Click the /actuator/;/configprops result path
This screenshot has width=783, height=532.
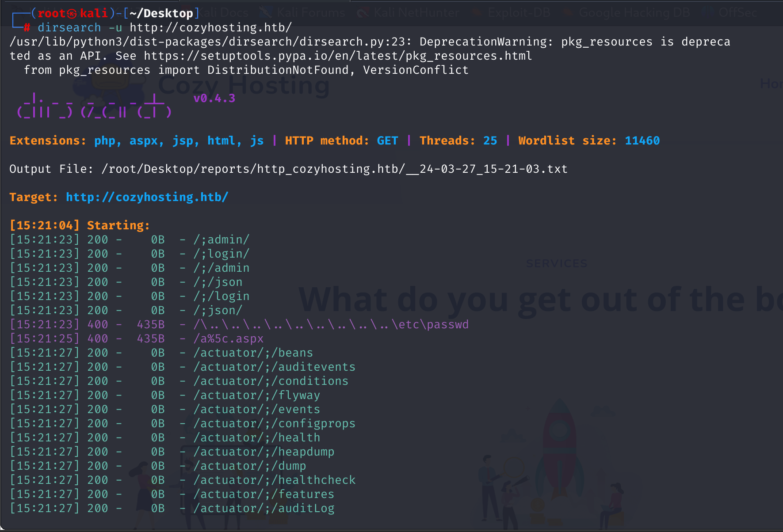(275, 424)
